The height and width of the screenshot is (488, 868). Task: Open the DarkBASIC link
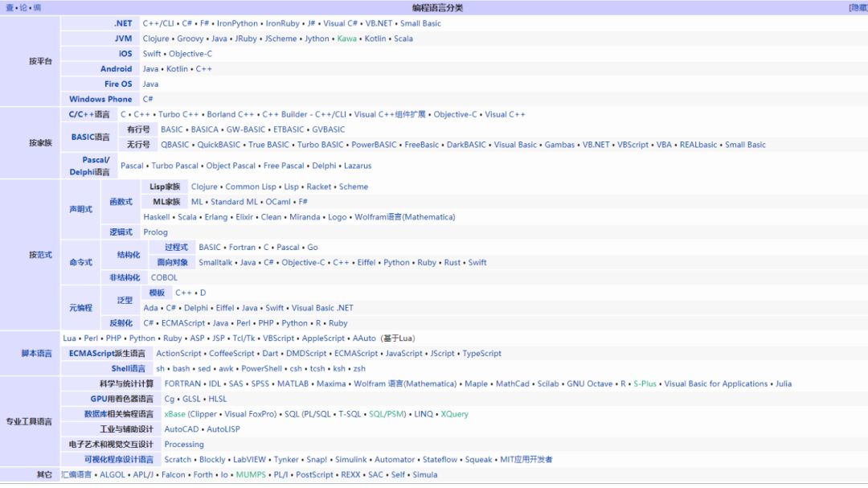click(x=466, y=145)
